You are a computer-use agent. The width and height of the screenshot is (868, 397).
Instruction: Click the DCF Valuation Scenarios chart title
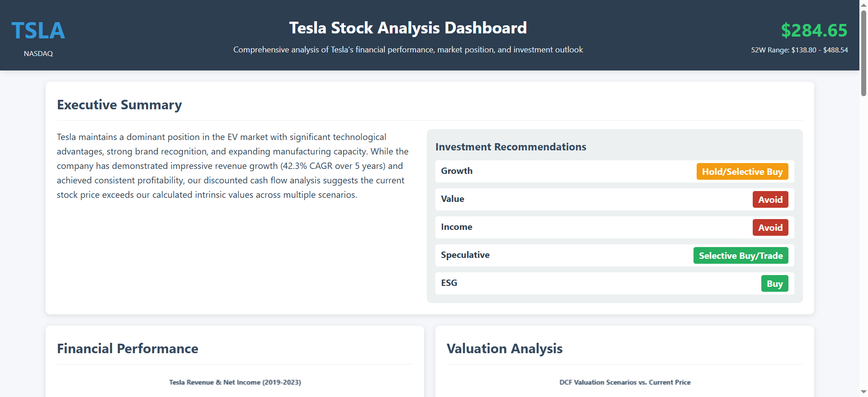pyautogui.click(x=625, y=383)
